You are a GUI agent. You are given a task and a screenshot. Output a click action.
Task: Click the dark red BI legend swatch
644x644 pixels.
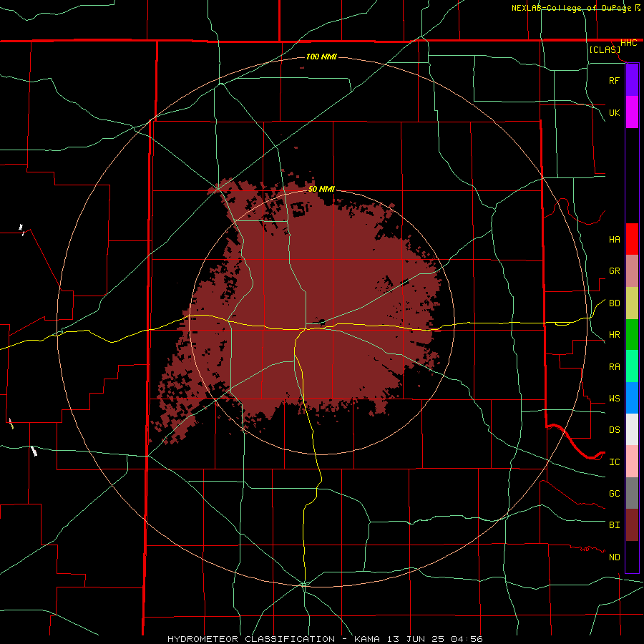tap(632, 525)
